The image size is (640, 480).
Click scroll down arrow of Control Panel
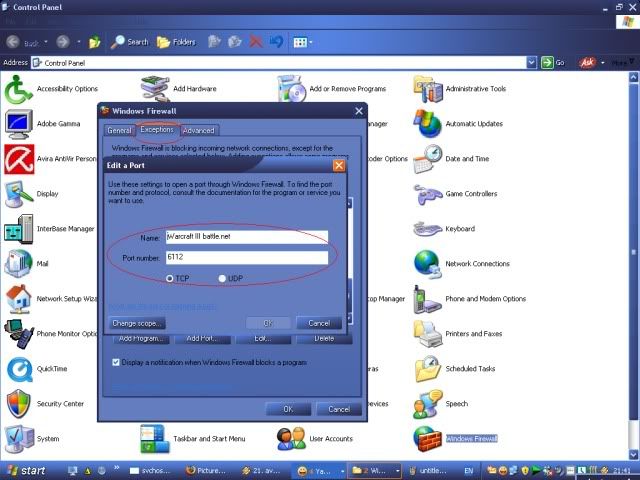pyautogui.click(x=633, y=454)
